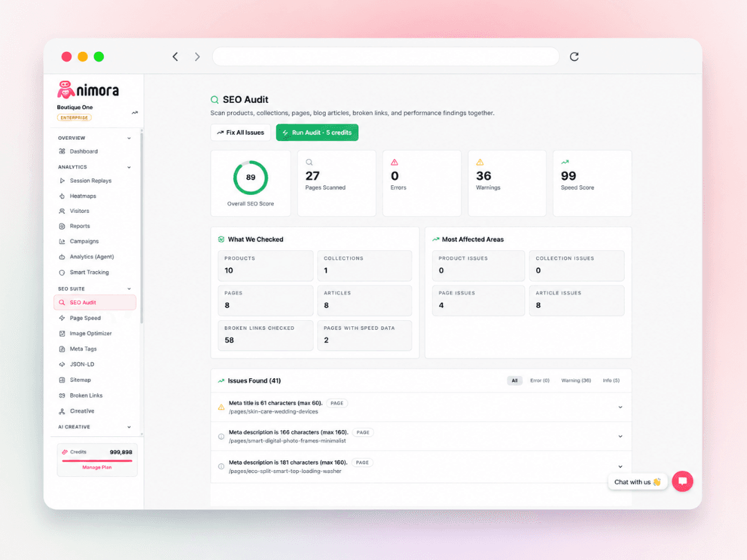Filter issues by Warning (36)
The image size is (747, 560).
[576, 380]
